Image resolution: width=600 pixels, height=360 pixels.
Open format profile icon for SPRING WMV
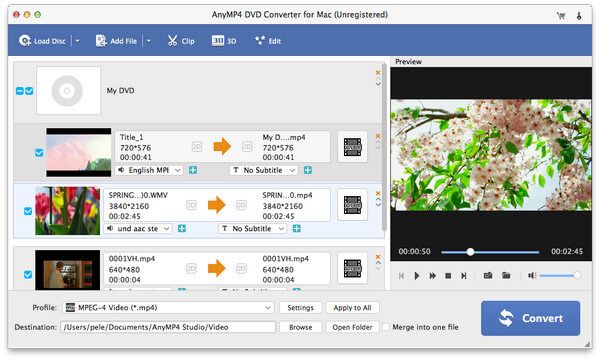pos(352,205)
